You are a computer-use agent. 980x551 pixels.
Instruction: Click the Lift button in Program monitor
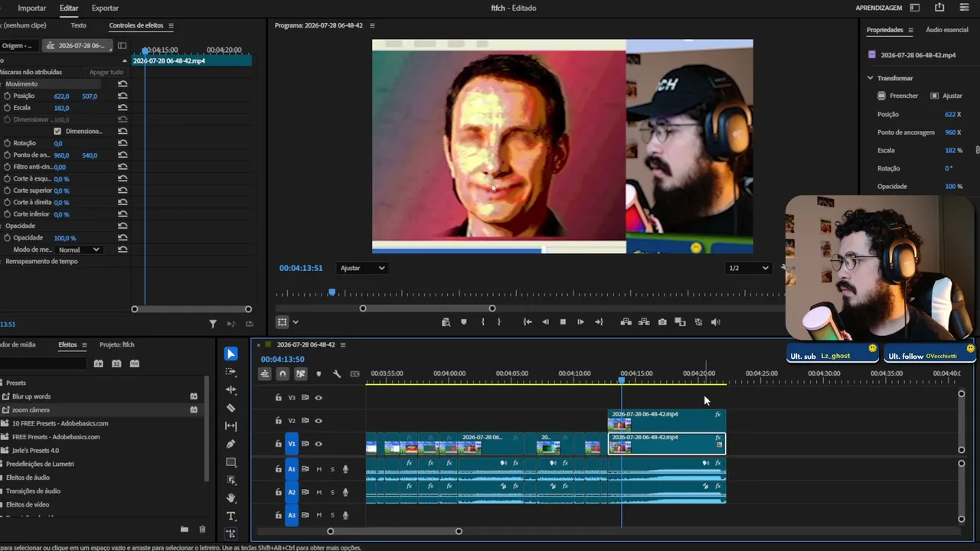[x=626, y=322]
